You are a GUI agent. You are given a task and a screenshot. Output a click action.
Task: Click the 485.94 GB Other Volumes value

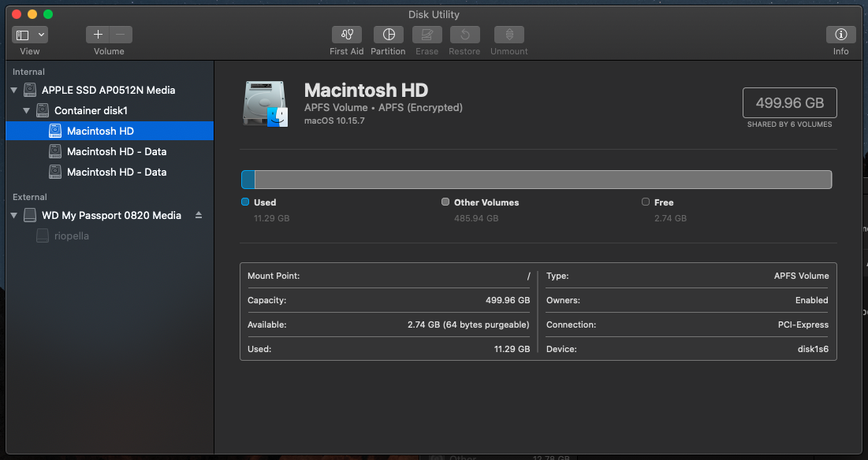click(x=476, y=218)
